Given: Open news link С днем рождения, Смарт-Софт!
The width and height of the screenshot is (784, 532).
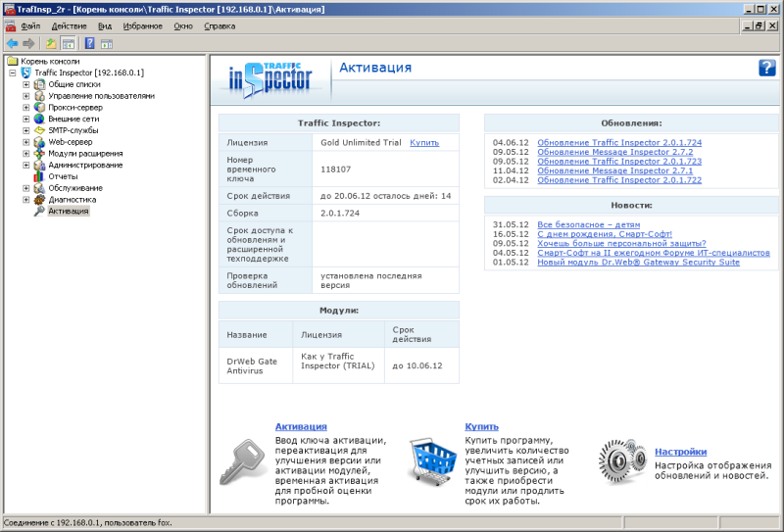Looking at the screenshot, I should pyautogui.click(x=605, y=234).
